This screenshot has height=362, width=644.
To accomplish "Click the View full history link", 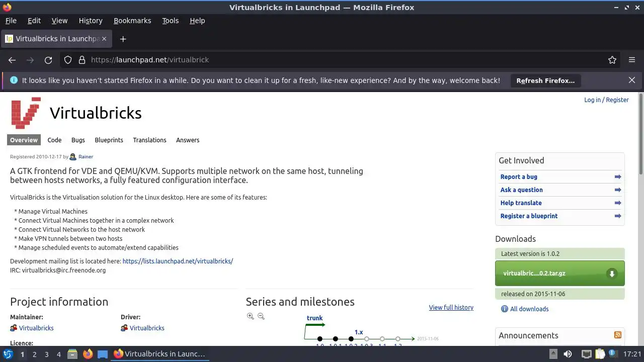I will pyautogui.click(x=451, y=308).
